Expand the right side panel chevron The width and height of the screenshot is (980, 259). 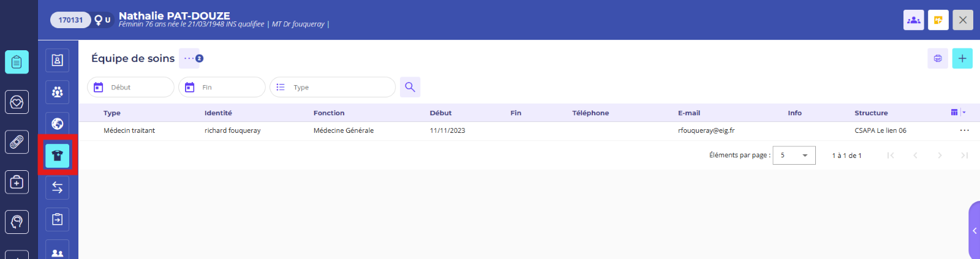974,231
